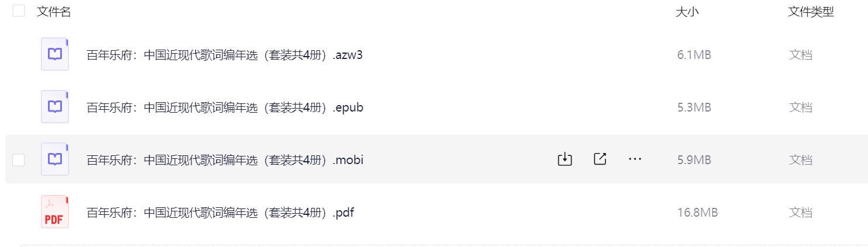868x247 pixels.
Task: Sort by the 文件名 column header
Action: click(54, 12)
